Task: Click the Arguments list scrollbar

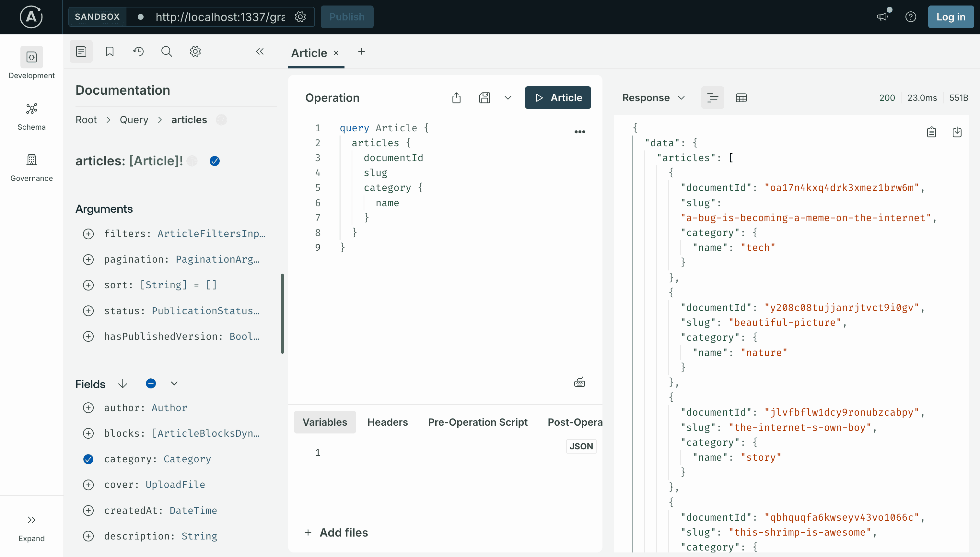Action: 282,313
